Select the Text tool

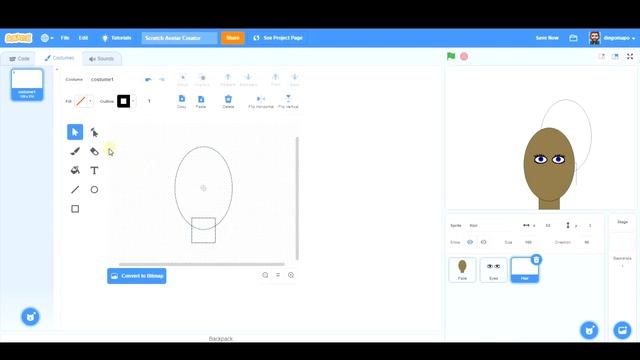pos(94,170)
